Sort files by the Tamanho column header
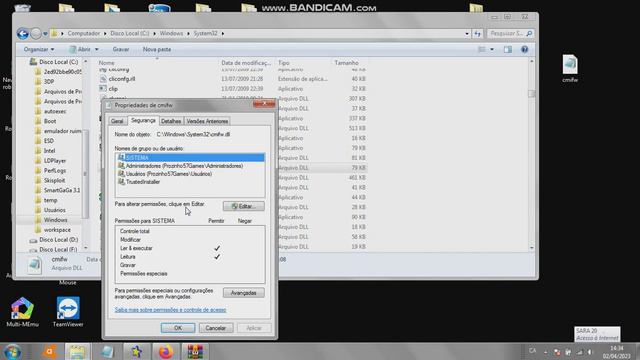 coord(347,63)
